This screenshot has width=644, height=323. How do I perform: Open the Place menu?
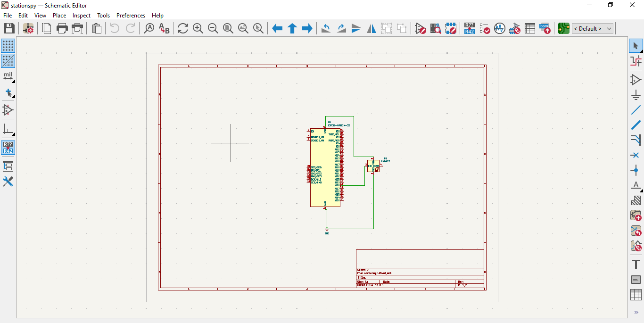click(59, 15)
